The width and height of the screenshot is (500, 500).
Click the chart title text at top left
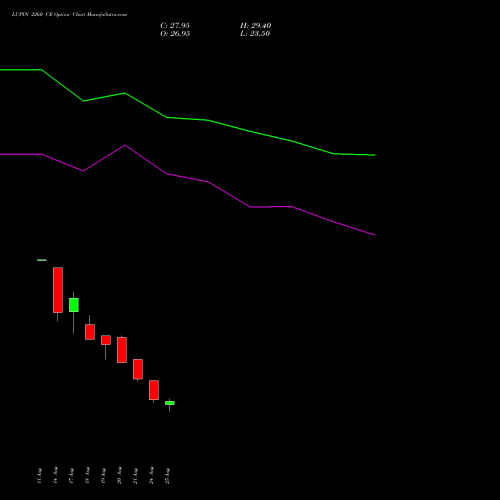pos(69,15)
